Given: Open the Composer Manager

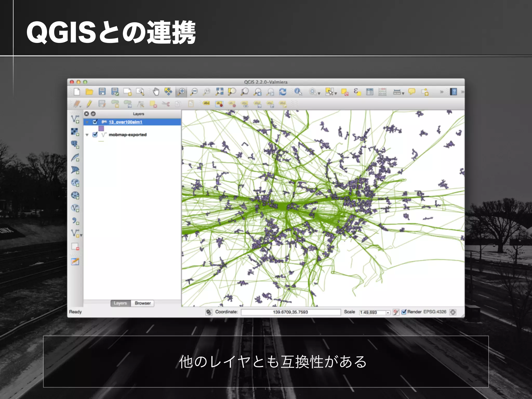Looking at the screenshot, I should (x=140, y=92).
